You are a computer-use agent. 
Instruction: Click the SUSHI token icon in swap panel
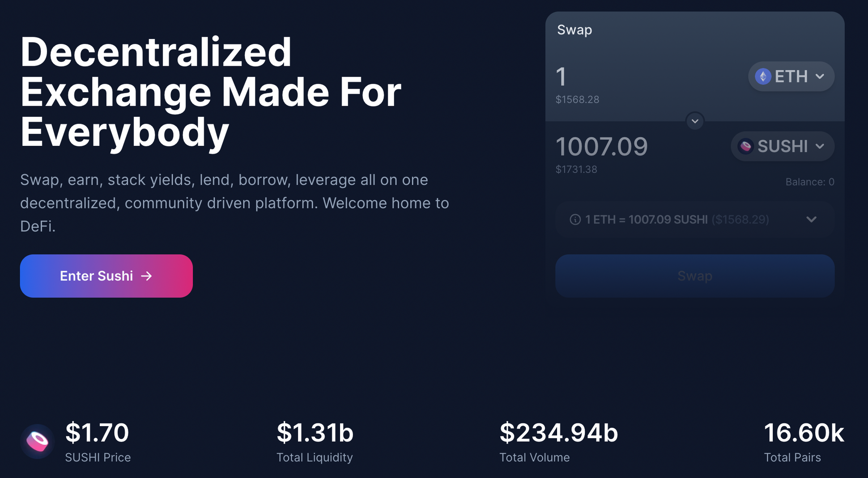(x=745, y=146)
